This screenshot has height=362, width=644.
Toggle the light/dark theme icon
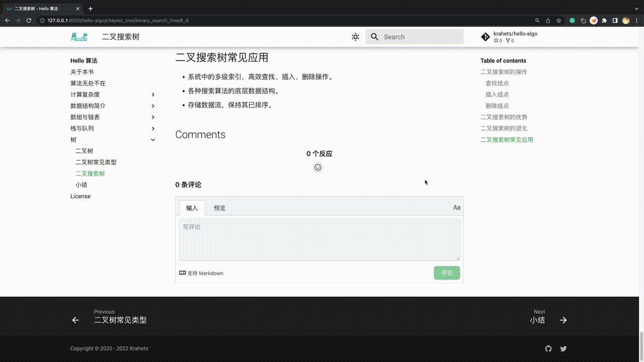click(355, 37)
